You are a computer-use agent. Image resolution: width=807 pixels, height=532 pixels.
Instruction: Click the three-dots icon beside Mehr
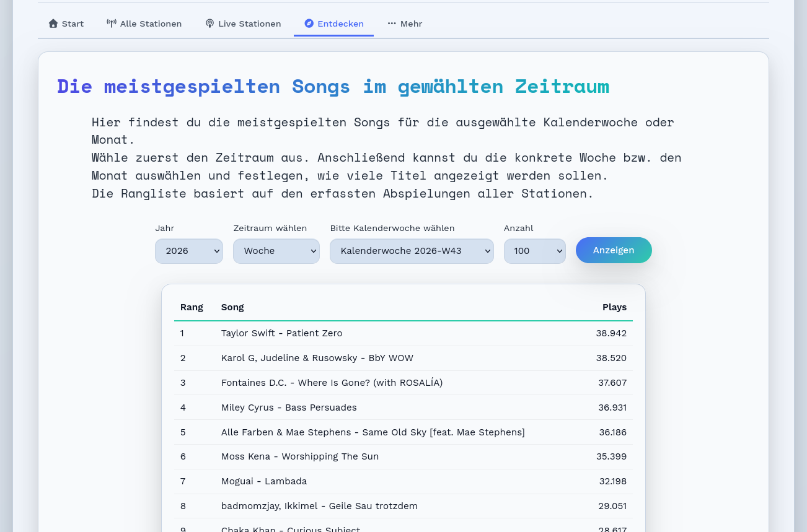click(392, 24)
